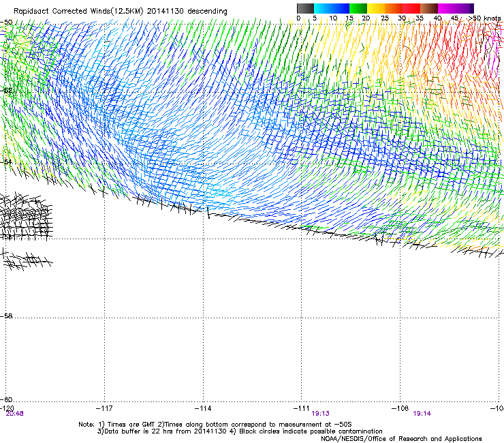
Task: Click the orange 25-30 knots color segment
Action: [x=394, y=8]
